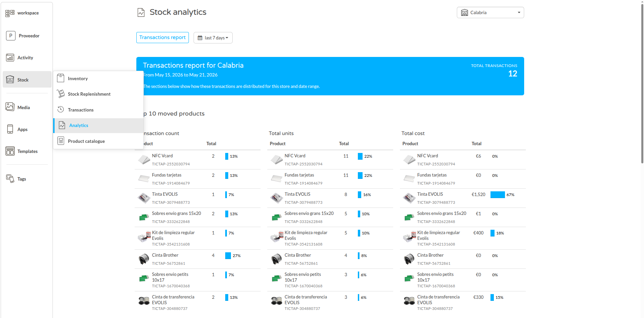The image size is (644, 318).
Task: Open workspace from the sidebar
Action: pyautogui.click(x=22, y=13)
